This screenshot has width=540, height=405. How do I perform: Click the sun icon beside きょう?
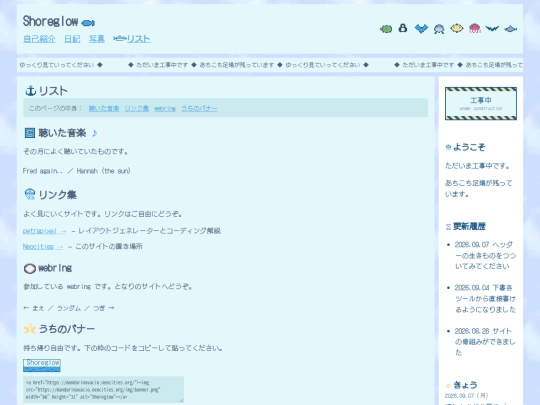448,386
